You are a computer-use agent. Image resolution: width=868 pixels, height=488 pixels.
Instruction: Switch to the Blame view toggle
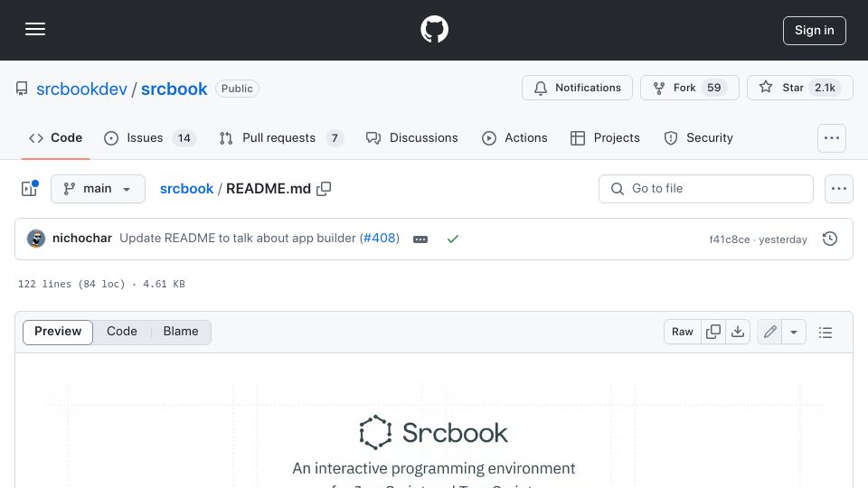(181, 332)
